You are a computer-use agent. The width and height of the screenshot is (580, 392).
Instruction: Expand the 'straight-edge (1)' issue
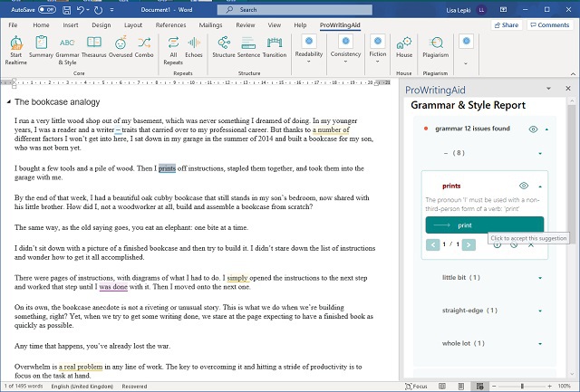[540, 311]
